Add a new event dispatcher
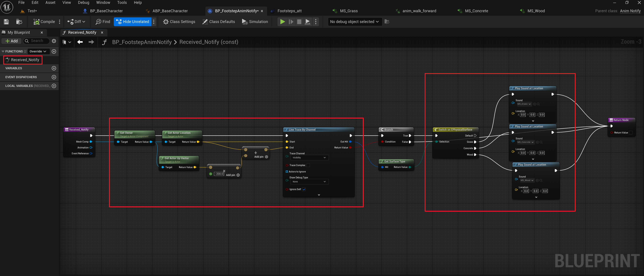This screenshot has width=644, height=276. (54, 77)
